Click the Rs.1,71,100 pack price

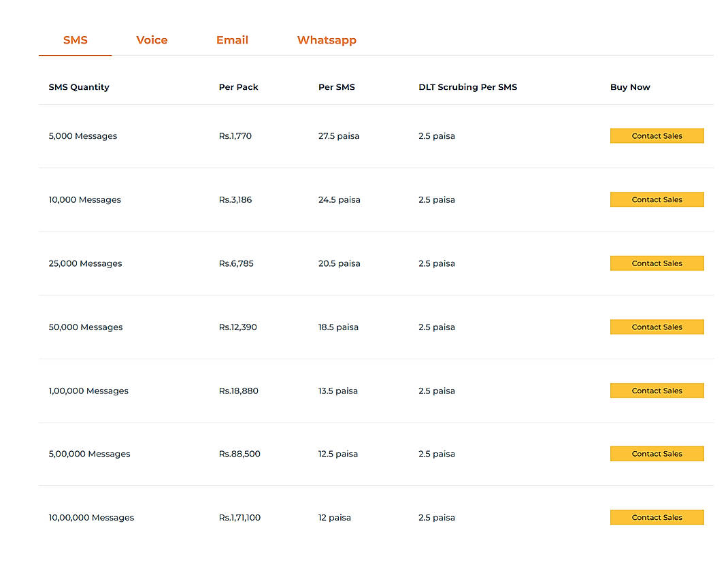click(239, 517)
